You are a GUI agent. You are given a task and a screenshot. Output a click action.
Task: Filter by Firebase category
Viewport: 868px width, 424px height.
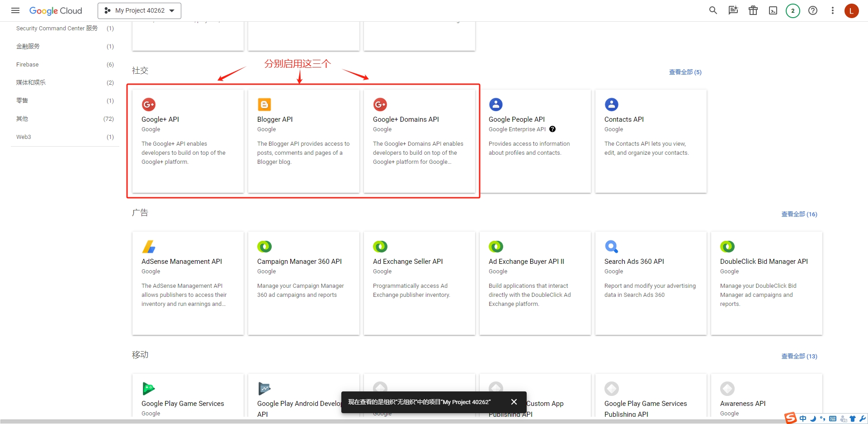point(65,64)
